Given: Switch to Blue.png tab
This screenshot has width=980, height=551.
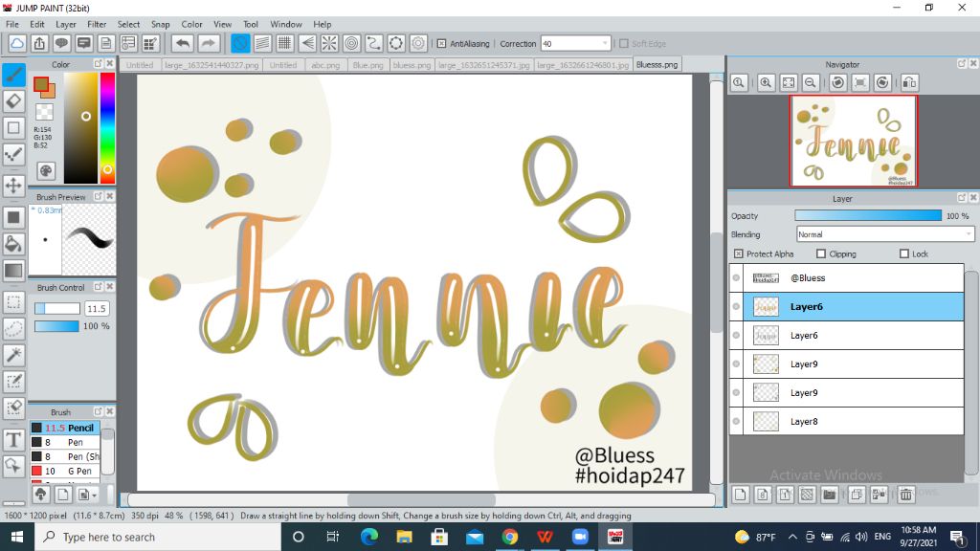Looking at the screenshot, I should point(367,65).
